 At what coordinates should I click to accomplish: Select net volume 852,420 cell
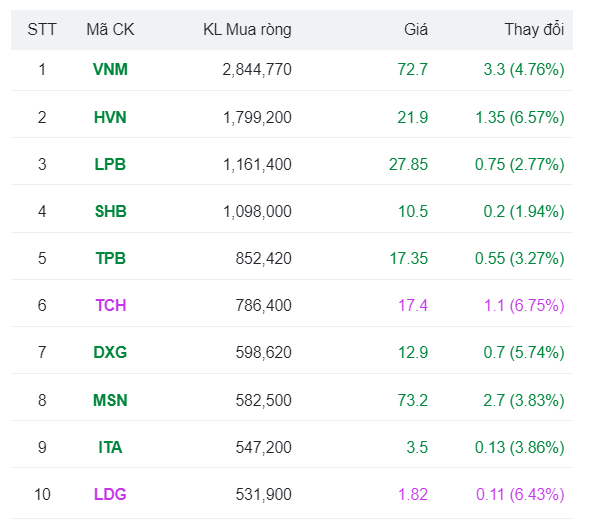[x=263, y=259]
